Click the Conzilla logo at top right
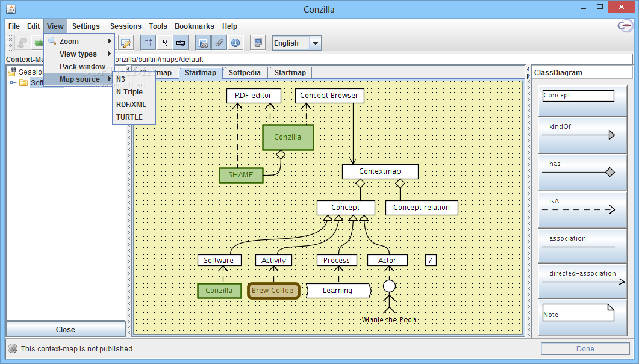The height and width of the screenshot is (364, 639). pyautogui.click(x=625, y=26)
